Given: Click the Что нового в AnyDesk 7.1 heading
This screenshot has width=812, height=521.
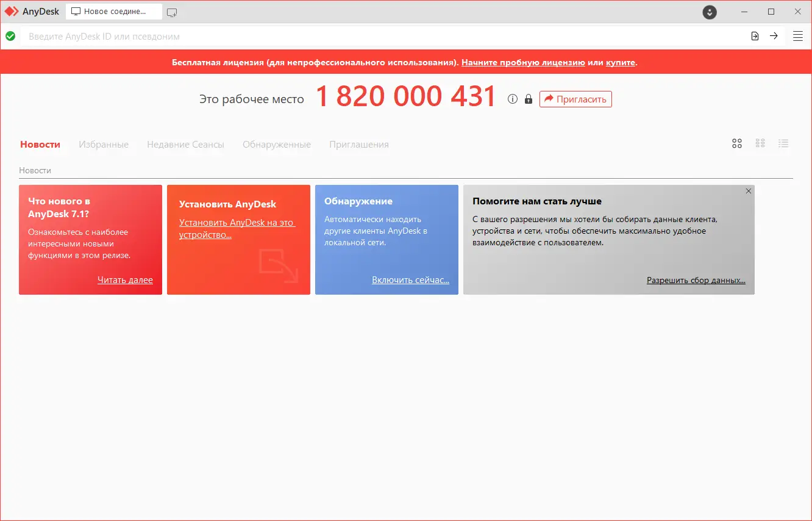Looking at the screenshot, I should pyautogui.click(x=59, y=207).
